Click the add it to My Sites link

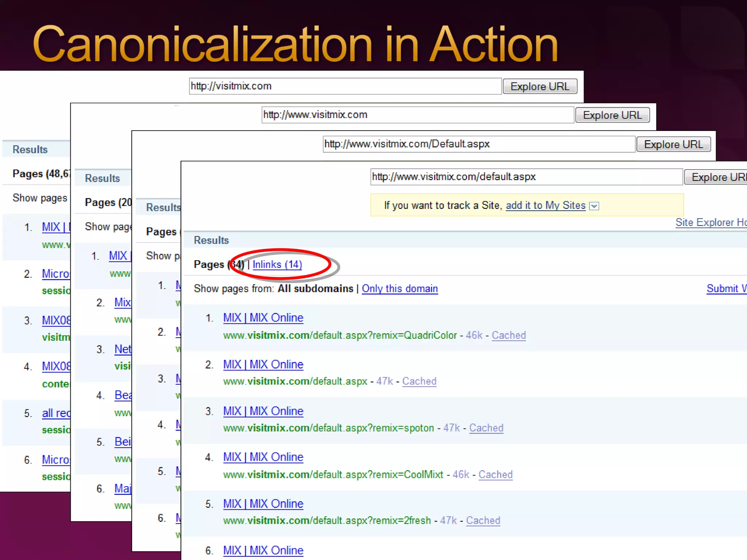(x=545, y=205)
